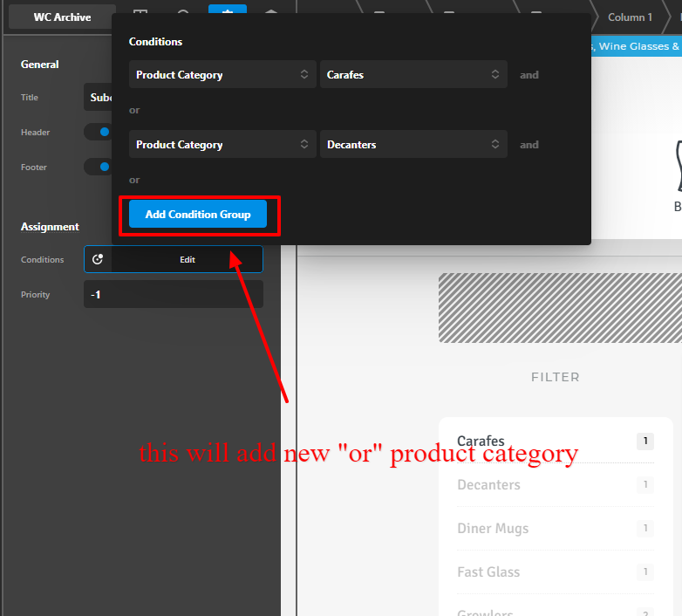
Task: Select Column 1 in the breadcrumb
Action: [x=630, y=17]
